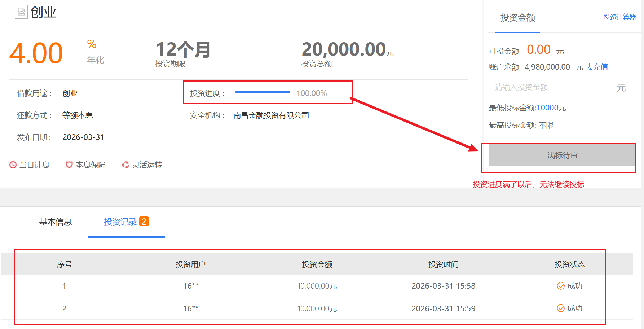
Task: Open the 投资记录 tab
Action: tap(120, 222)
